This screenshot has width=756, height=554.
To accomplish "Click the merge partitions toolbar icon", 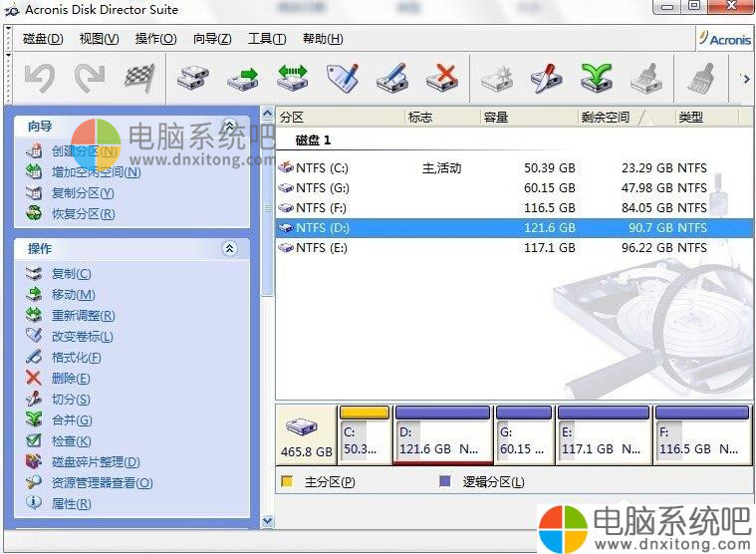I will pos(597,78).
